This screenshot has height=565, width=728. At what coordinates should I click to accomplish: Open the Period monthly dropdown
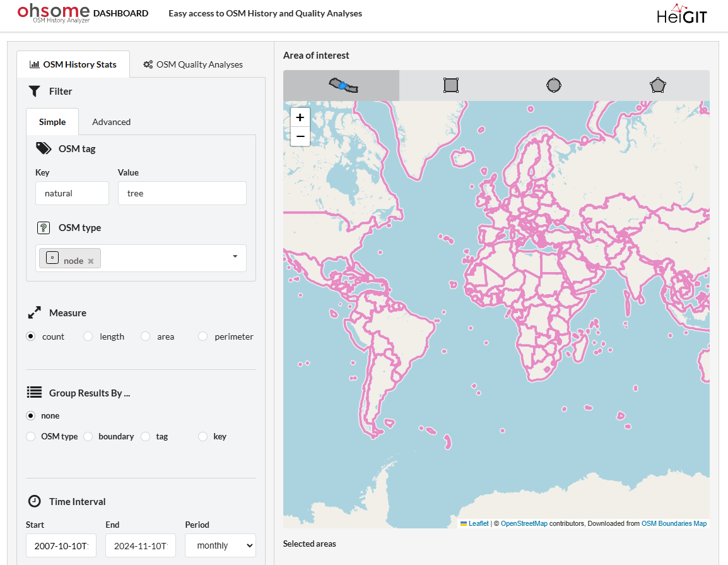(220, 545)
